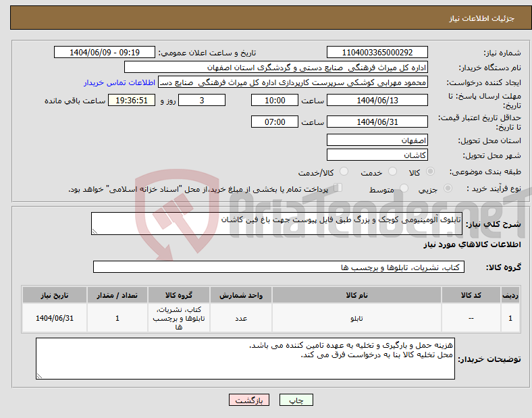Click the announcement date field 1404/06/09 - 09:19
The width and height of the screenshot is (532, 418).
[105, 53]
